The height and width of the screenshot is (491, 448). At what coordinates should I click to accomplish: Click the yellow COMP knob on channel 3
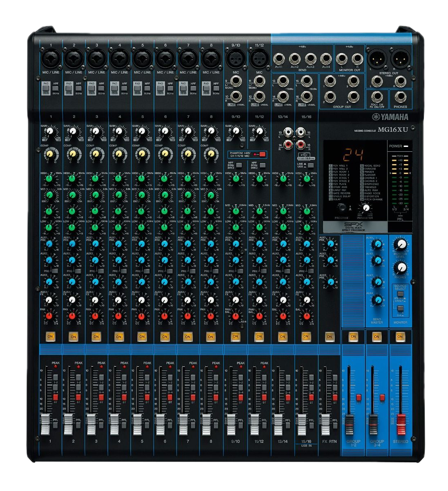96,154
